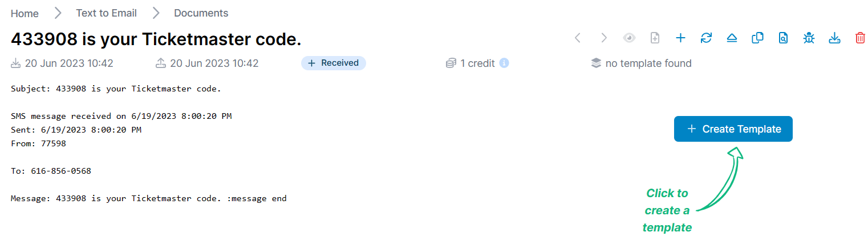Viewport: 868px width, 244px height.
Task: Click the document search icon
Action: [x=784, y=38]
